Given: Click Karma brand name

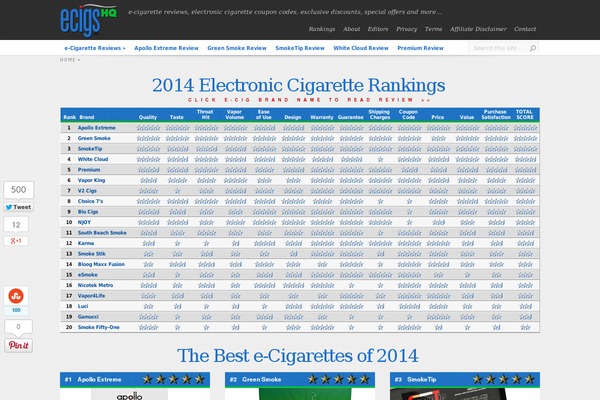Looking at the screenshot, I should pos(86,243).
